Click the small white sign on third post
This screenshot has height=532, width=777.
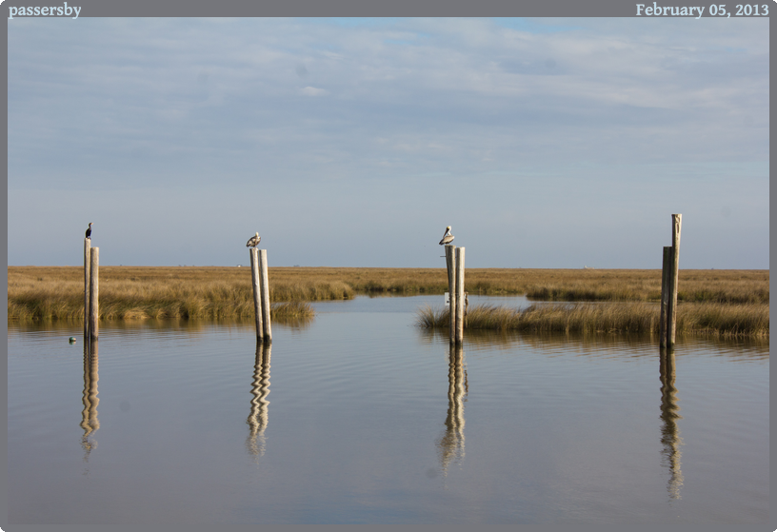tap(448, 298)
